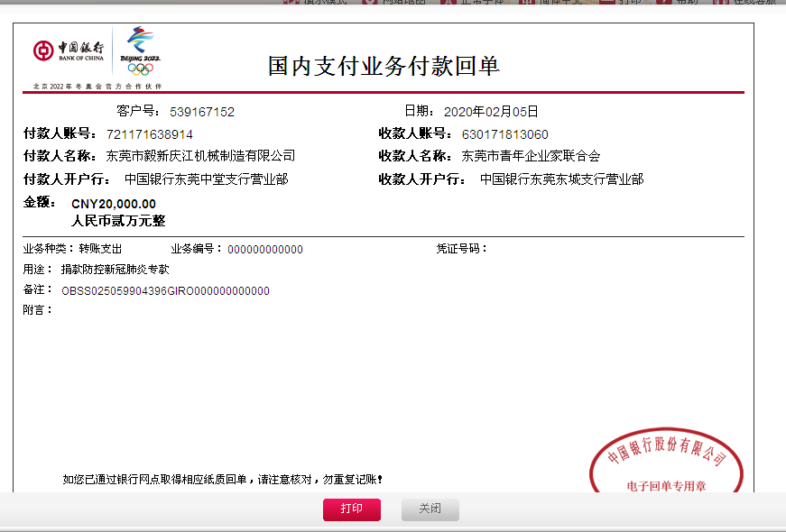786x532 pixels.
Task: Select the date 2020年02月05日
Action: coord(491,111)
